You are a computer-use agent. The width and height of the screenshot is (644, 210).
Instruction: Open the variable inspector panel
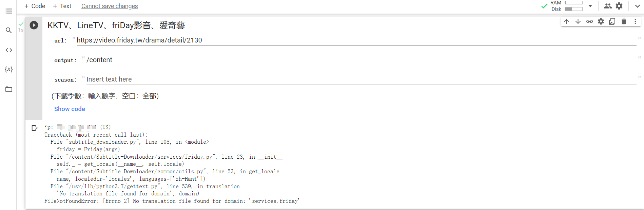pyautogui.click(x=8, y=69)
